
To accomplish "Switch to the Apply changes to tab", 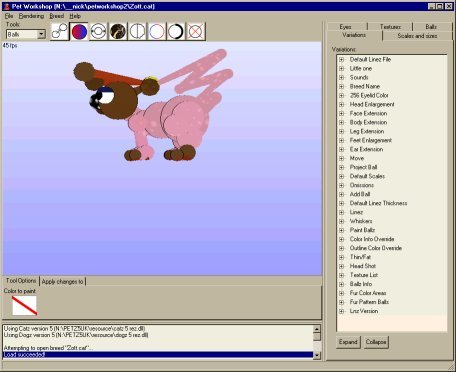I will (62, 282).
